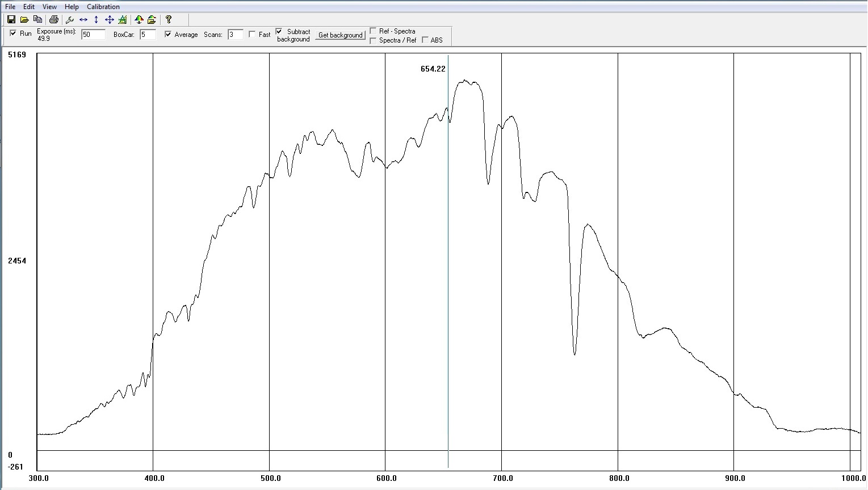The height and width of the screenshot is (490, 868).
Task: Click the horizontal scale arrows icon
Action: [83, 19]
